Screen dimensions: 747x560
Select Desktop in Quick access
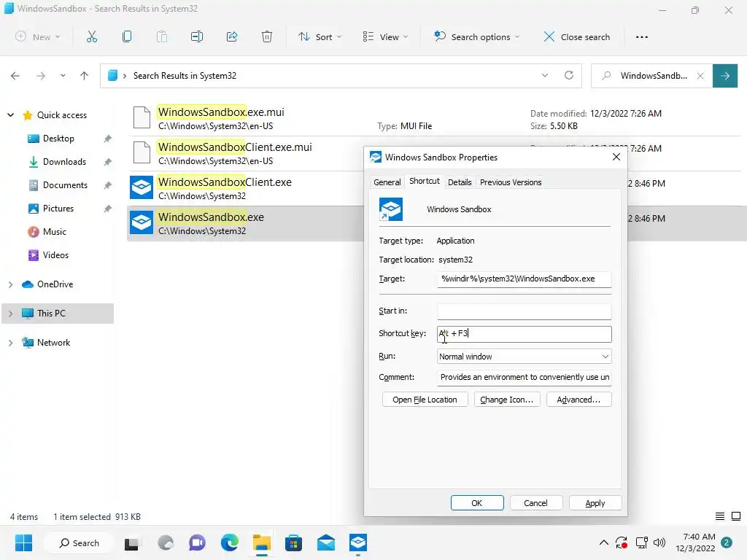pos(58,139)
